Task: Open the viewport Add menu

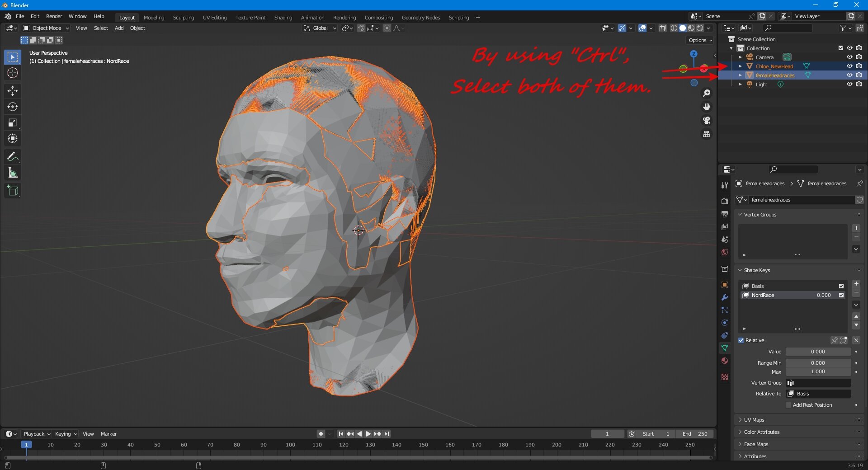Action: point(119,28)
